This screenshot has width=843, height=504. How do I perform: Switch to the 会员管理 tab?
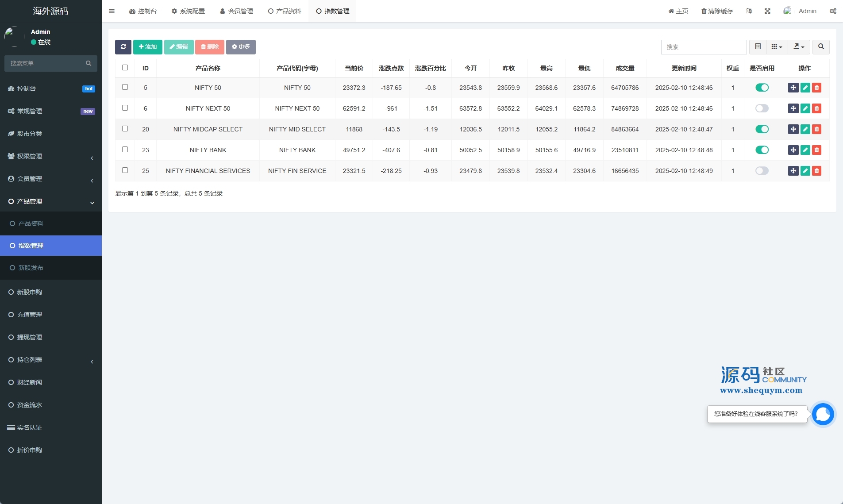click(236, 11)
